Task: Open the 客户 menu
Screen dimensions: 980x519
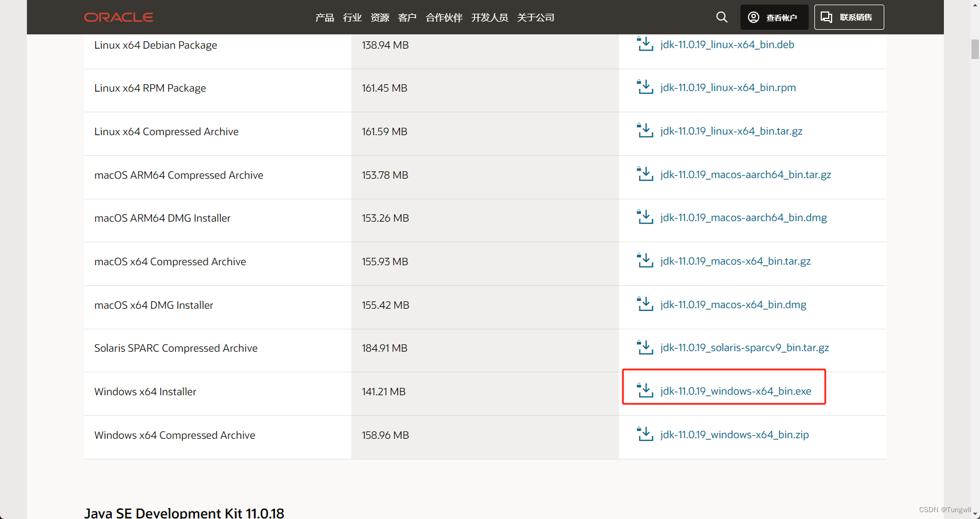Action: (407, 18)
